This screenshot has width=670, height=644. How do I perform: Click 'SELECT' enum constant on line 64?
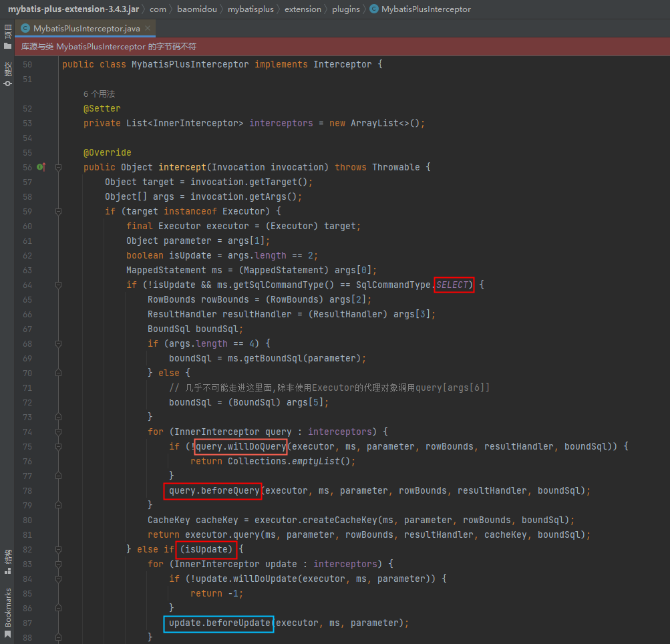coord(452,285)
